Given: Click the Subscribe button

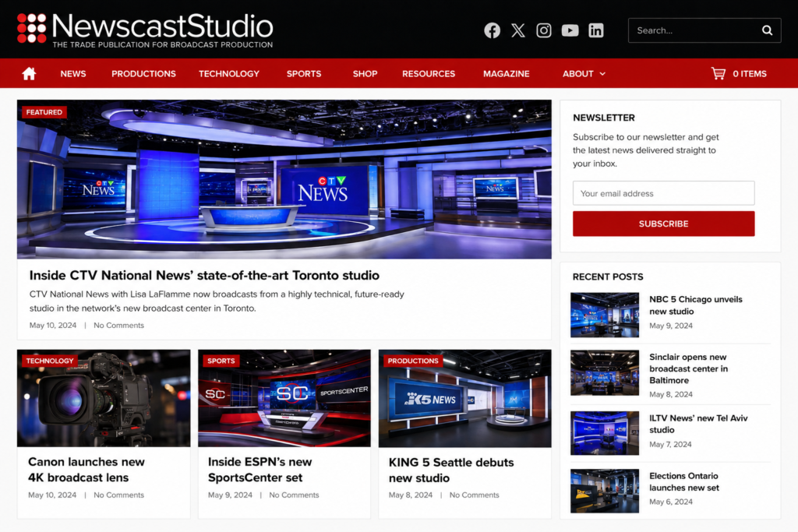Looking at the screenshot, I should coord(664,224).
